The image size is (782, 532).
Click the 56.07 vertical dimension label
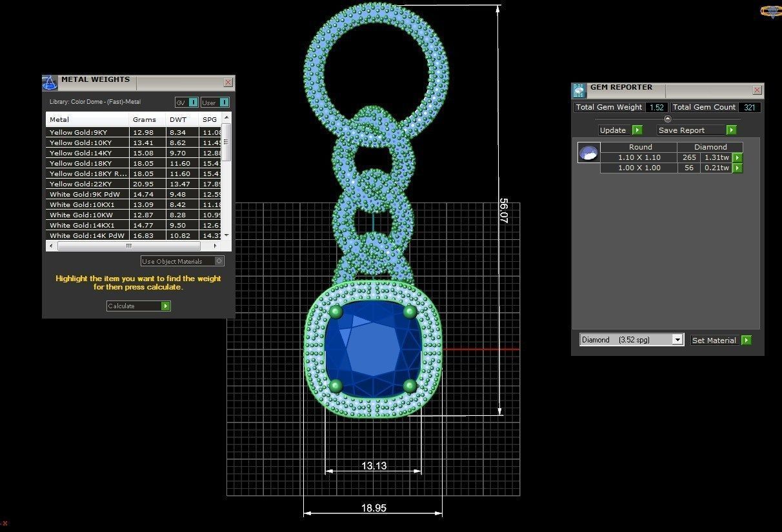[x=503, y=210]
